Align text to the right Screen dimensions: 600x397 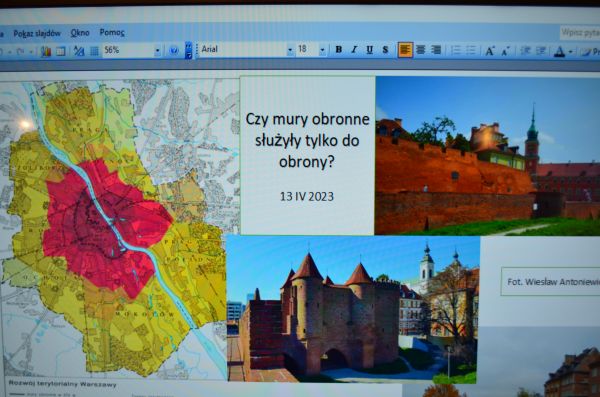point(436,50)
